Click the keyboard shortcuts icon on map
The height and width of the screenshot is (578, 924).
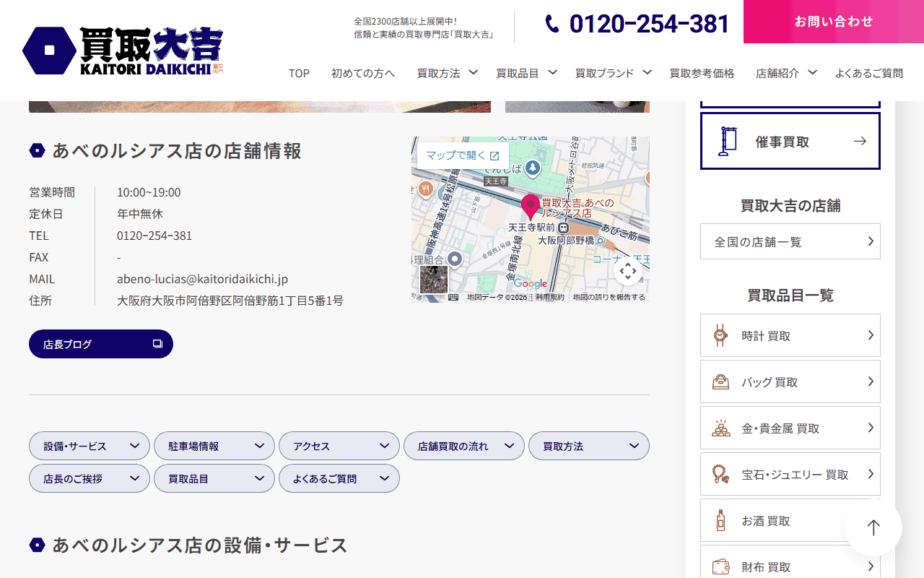click(453, 297)
